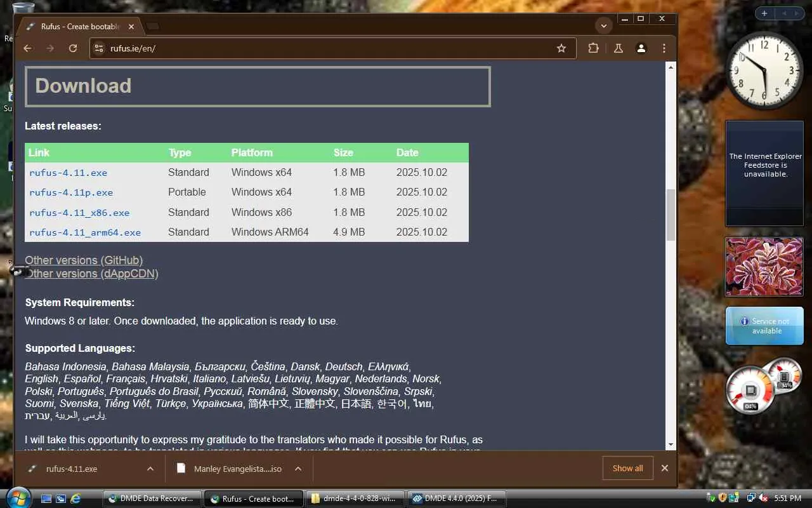This screenshot has width=812, height=508.
Task: Click the 'Windows x86' platform cell
Action: [x=261, y=213]
